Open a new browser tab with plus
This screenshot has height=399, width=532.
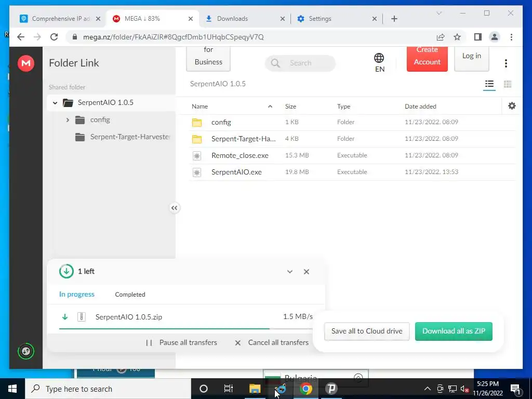coord(394,19)
